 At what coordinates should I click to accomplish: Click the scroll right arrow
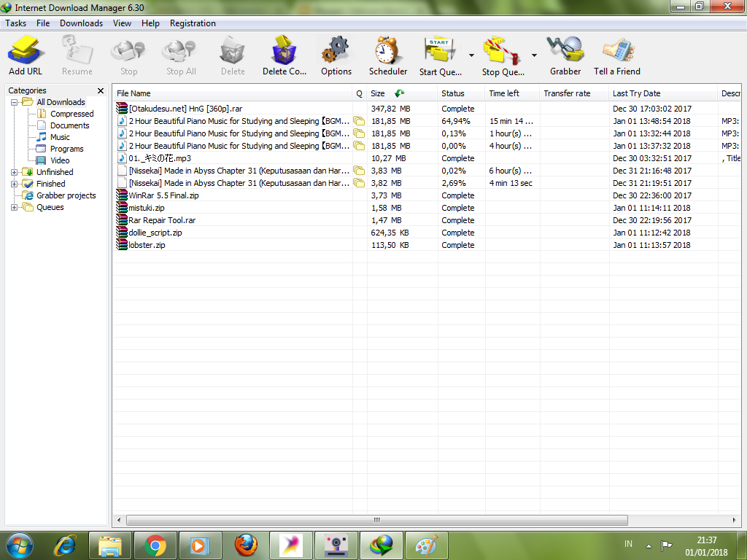pyautogui.click(x=734, y=520)
